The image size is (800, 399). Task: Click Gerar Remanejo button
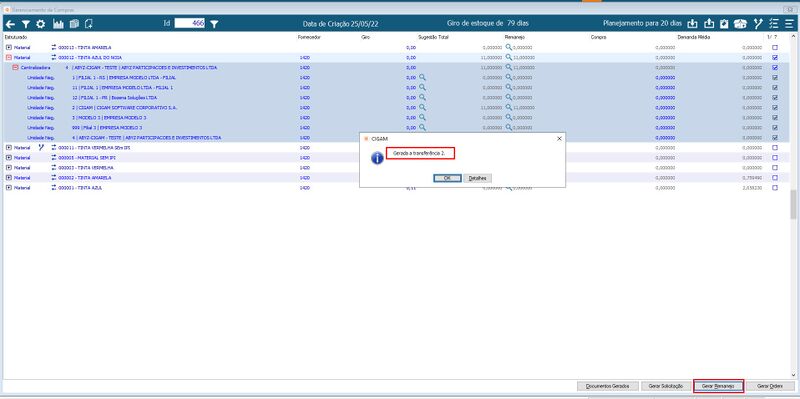click(x=718, y=386)
